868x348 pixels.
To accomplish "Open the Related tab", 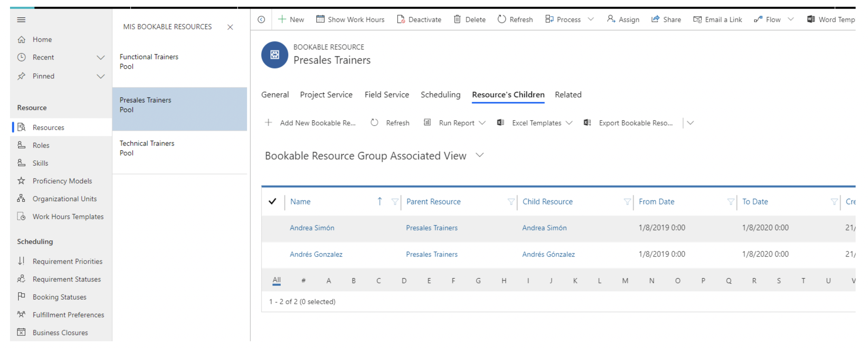I will (568, 95).
